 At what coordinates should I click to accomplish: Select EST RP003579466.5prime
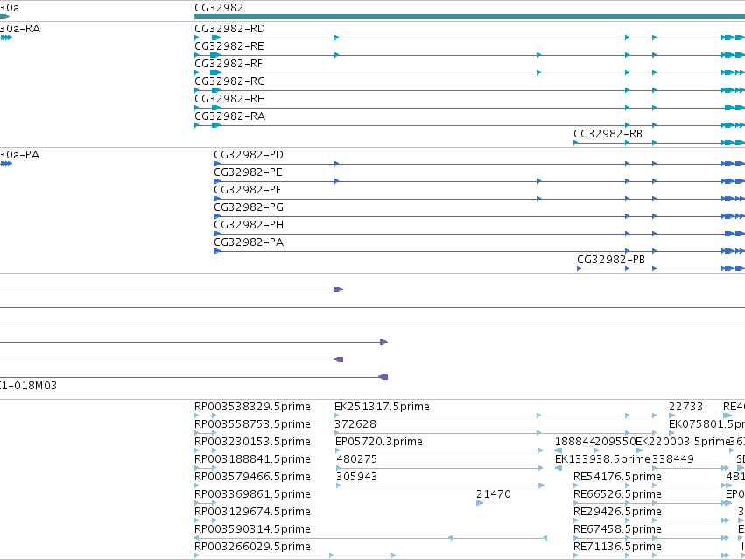tap(252, 477)
